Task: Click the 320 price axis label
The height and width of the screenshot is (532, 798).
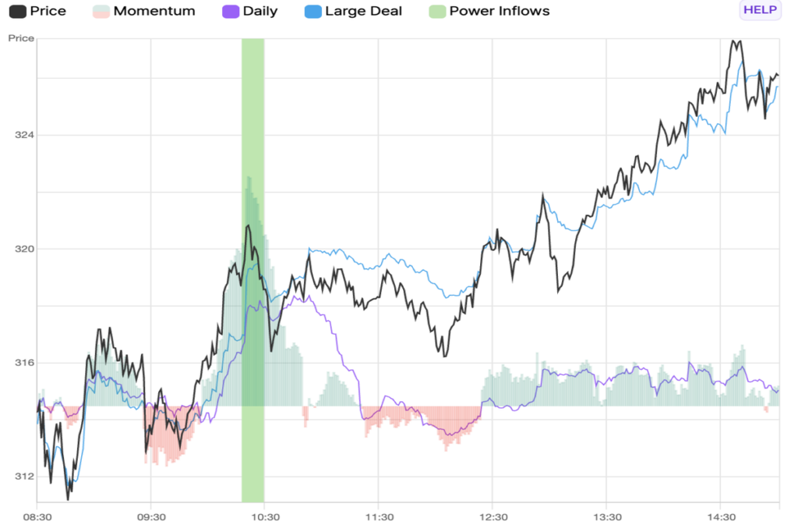Action: pos(24,248)
